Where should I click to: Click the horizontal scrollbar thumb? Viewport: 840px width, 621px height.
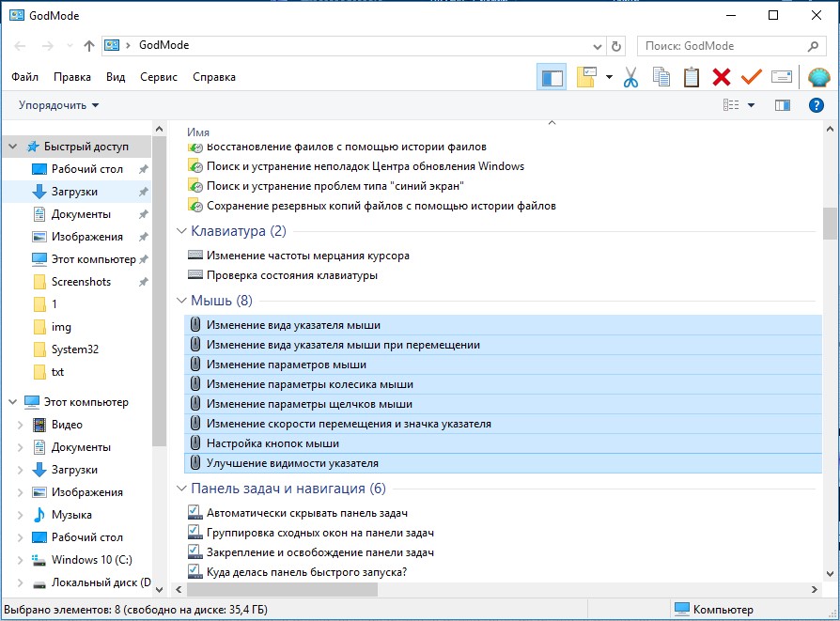(x=282, y=589)
